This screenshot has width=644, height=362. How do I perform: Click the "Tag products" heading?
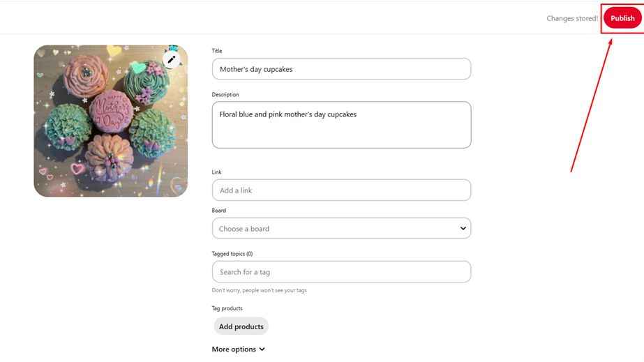point(227,308)
